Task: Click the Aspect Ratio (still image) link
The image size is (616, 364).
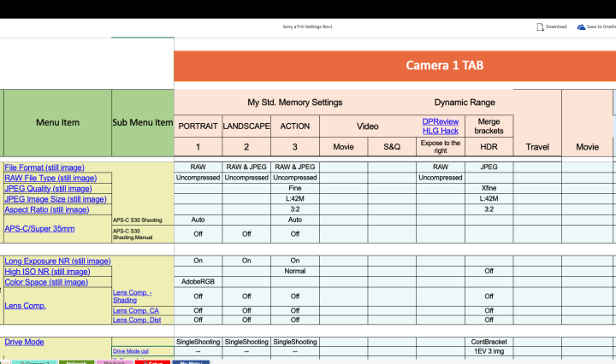Action: [46, 209]
